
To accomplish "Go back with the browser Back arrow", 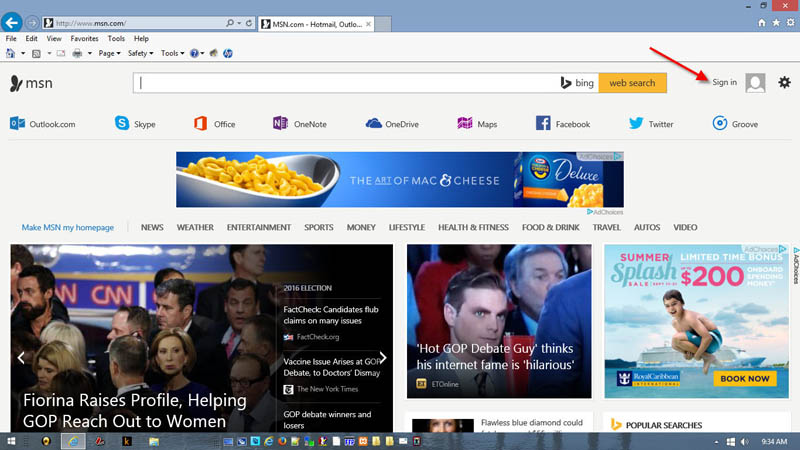I will [12, 22].
